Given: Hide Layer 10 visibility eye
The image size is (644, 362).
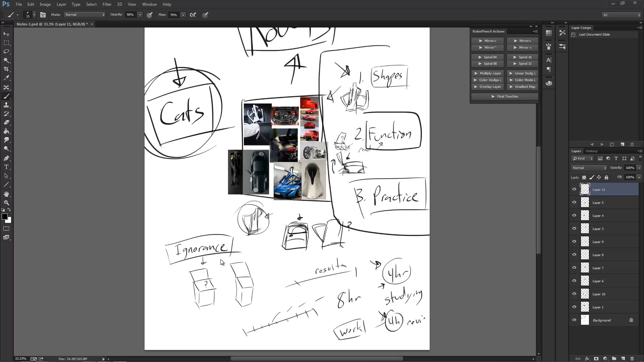Looking at the screenshot, I should (x=574, y=294).
